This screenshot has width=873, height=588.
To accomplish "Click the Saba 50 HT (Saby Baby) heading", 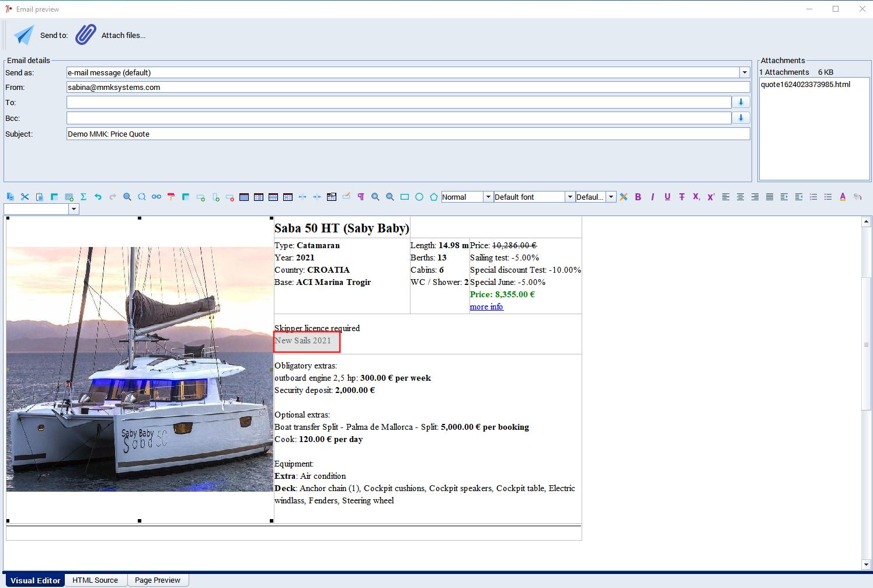I will coord(342,228).
